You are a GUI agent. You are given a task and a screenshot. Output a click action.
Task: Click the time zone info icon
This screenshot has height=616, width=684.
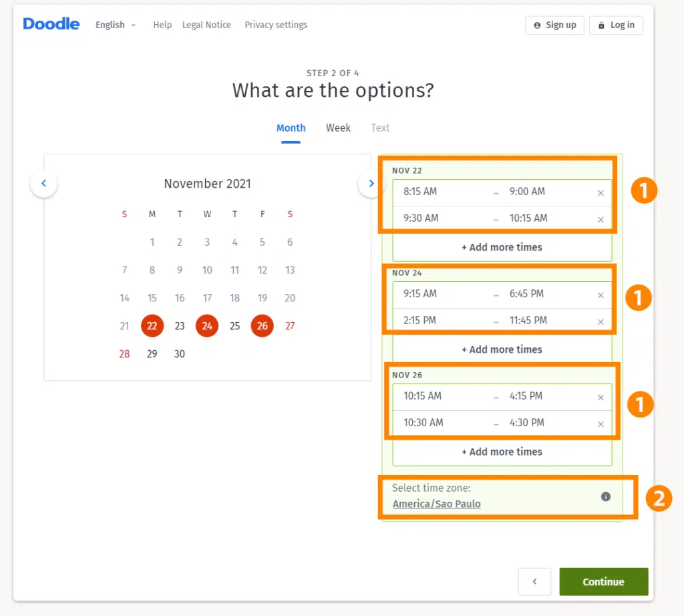[x=606, y=496]
